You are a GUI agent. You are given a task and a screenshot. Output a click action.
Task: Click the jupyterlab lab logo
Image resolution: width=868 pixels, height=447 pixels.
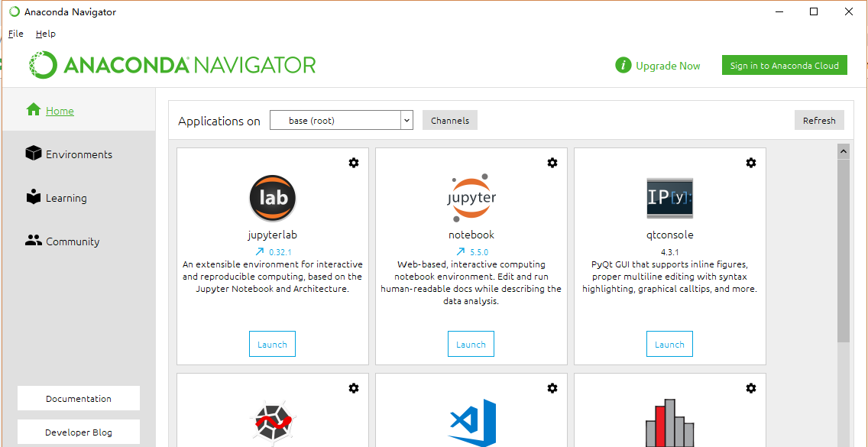[272, 198]
